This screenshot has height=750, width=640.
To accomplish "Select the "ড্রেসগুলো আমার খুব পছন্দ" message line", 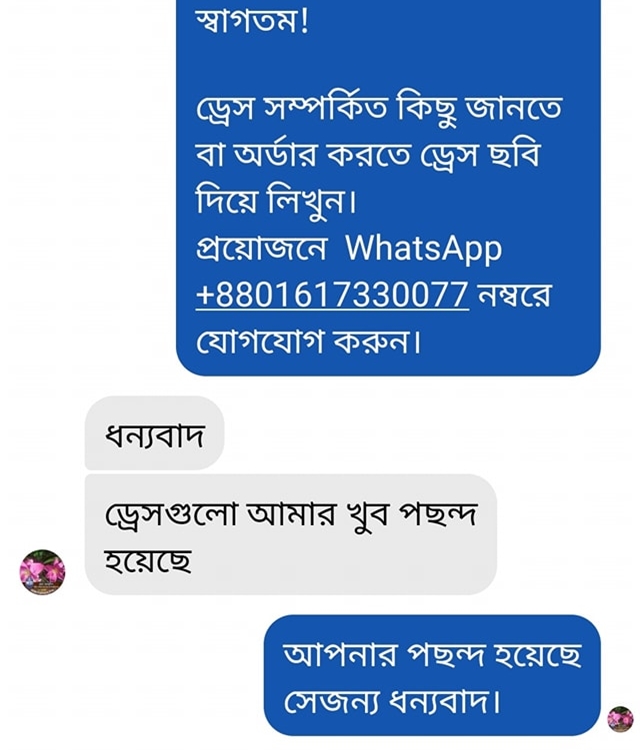I will point(290,515).
